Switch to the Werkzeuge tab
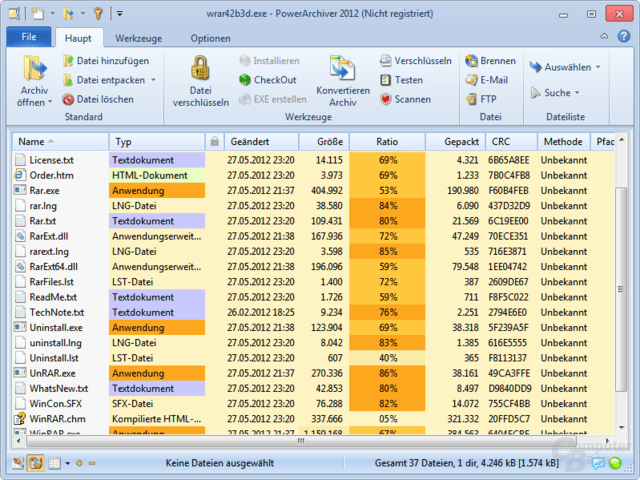 tap(138, 38)
